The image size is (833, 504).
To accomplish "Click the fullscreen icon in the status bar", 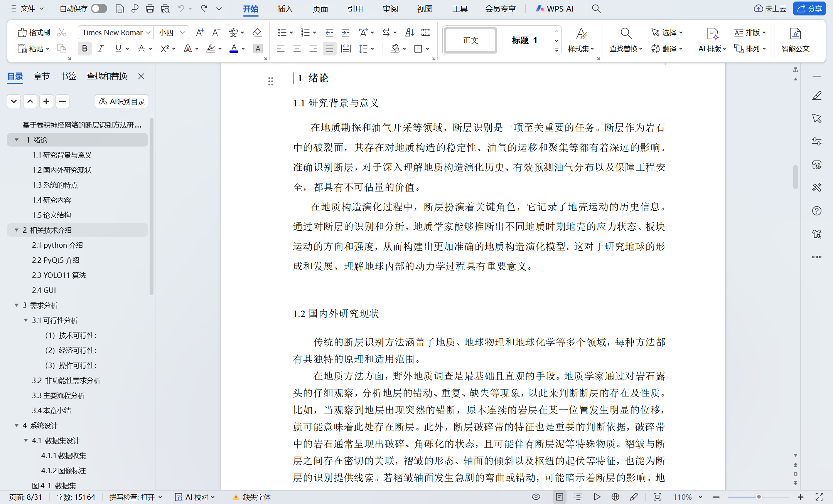I will [x=820, y=497].
